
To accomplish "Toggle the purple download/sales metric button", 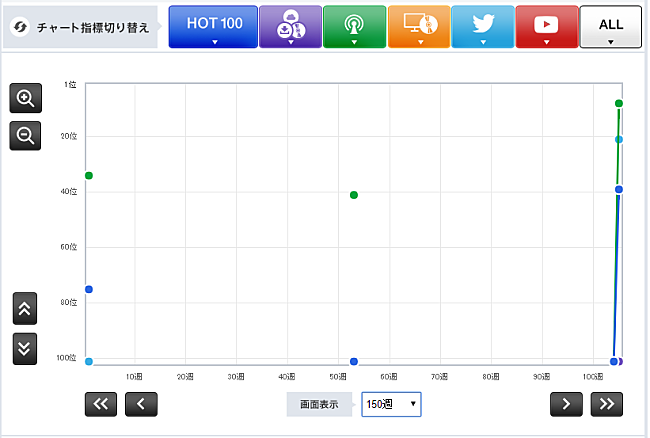I will (x=290, y=27).
